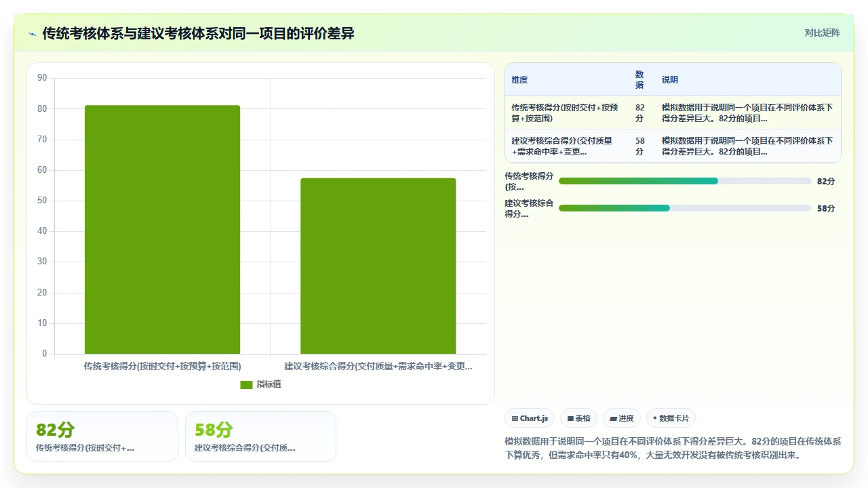Click the summary paragraph starting with 模拟数据用于说明
The image size is (868, 488).
673,448
